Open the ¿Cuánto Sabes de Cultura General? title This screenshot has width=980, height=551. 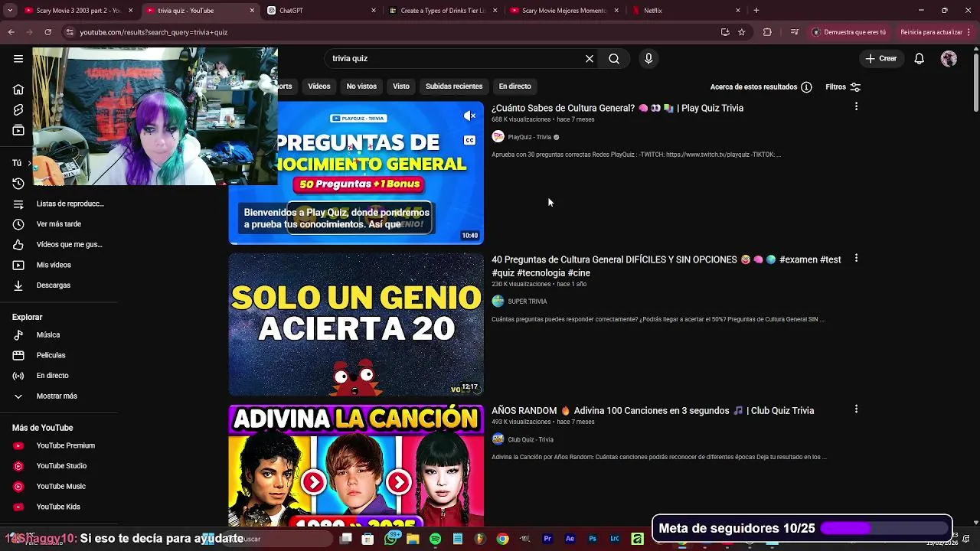point(617,108)
